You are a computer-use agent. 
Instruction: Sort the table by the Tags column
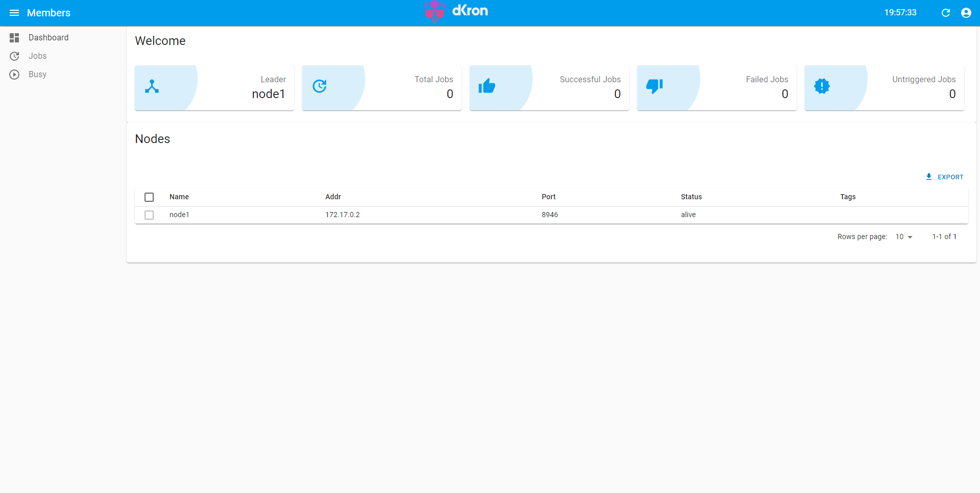[848, 197]
